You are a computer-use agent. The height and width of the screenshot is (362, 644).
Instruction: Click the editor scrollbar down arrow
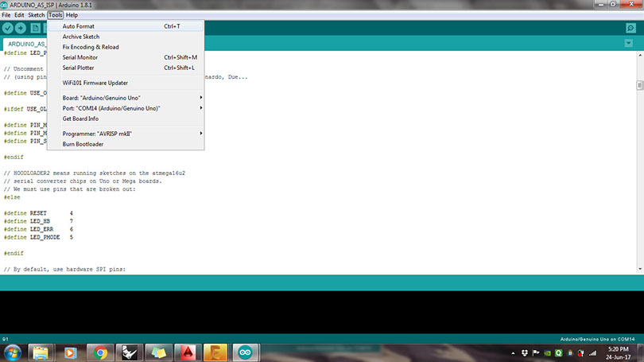pos(639,269)
